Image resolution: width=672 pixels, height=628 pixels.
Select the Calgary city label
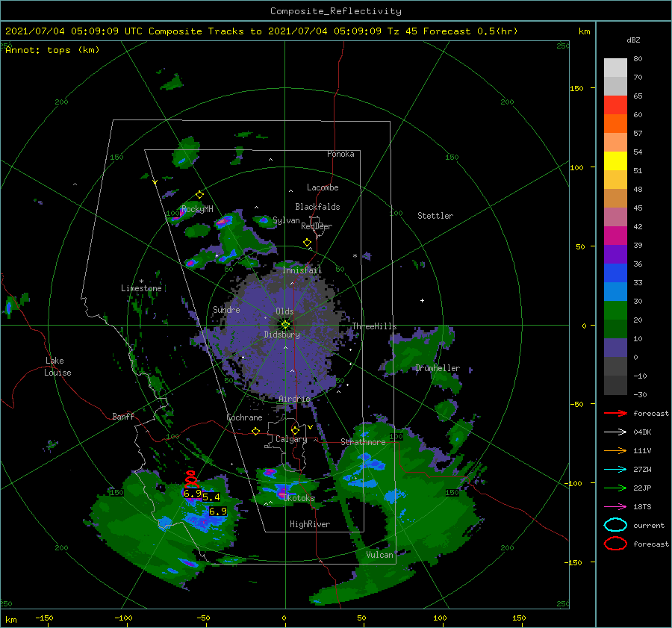[291, 439]
